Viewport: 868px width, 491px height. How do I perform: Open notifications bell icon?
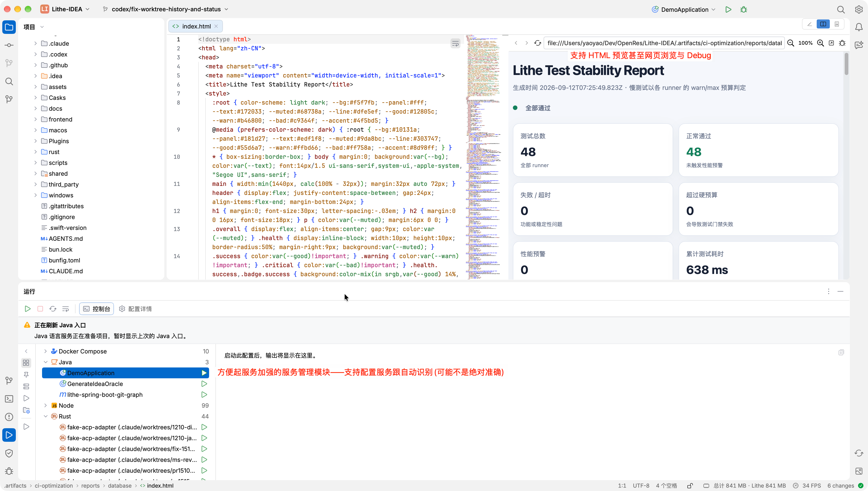pyautogui.click(x=859, y=27)
